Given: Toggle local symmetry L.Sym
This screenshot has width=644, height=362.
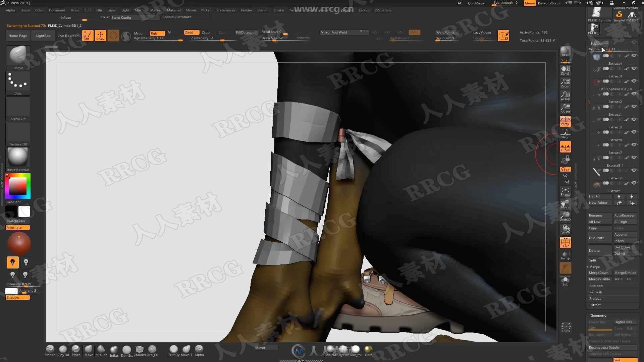Looking at the screenshot, I should [x=565, y=147].
